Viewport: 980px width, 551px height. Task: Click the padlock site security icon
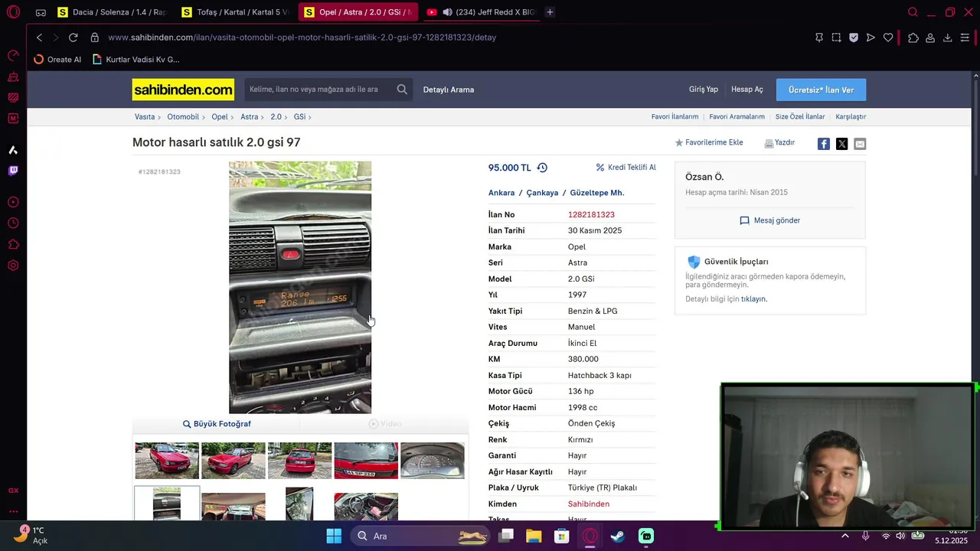pyautogui.click(x=95, y=37)
